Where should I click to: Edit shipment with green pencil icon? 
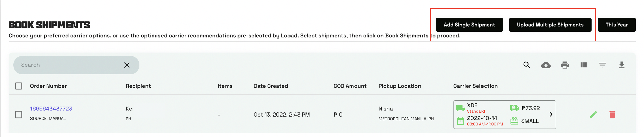[x=593, y=115]
